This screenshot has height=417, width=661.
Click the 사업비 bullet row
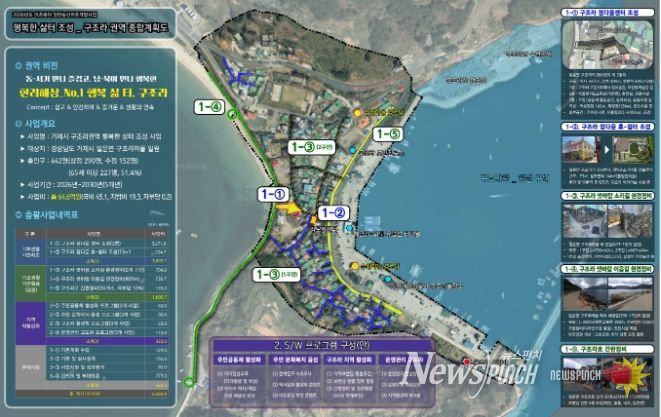pyautogui.click(x=96, y=196)
